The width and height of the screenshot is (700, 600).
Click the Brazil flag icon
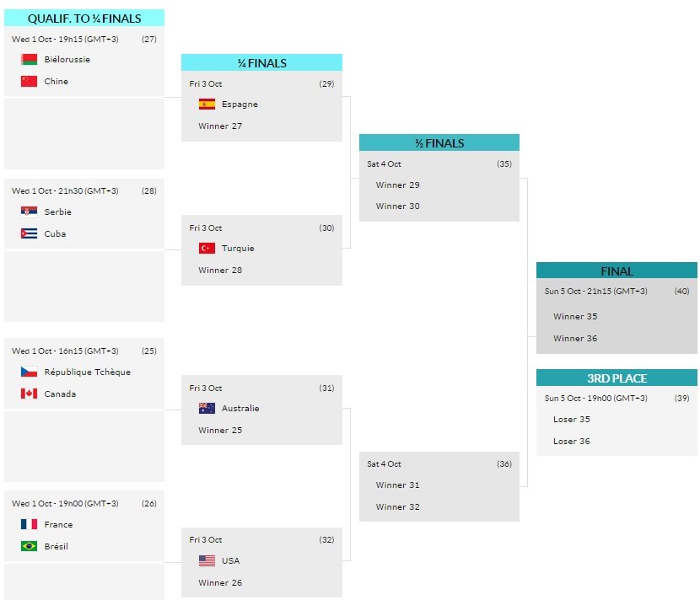click(29, 546)
